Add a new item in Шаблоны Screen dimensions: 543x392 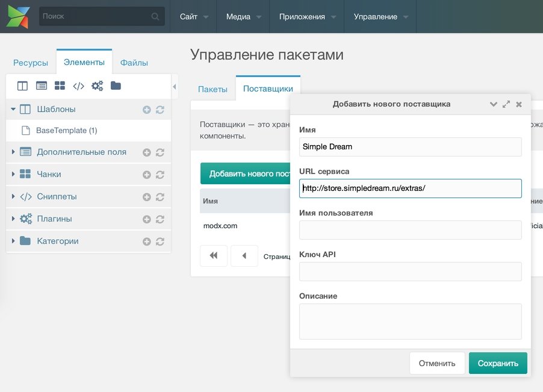point(146,110)
